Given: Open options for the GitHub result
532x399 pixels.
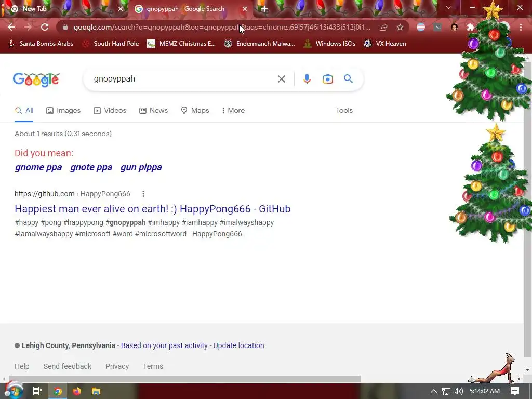Looking at the screenshot, I should [143, 194].
